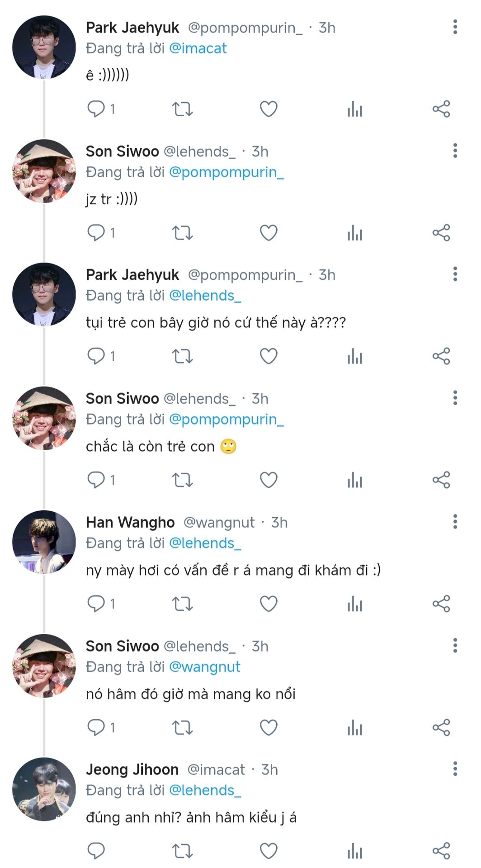Share the "ê :))))))" tweet
481x868 pixels.
[x=441, y=109]
